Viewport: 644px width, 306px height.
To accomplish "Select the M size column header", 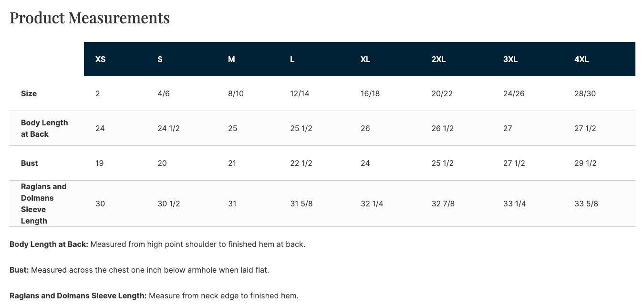I will (x=231, y=59).
